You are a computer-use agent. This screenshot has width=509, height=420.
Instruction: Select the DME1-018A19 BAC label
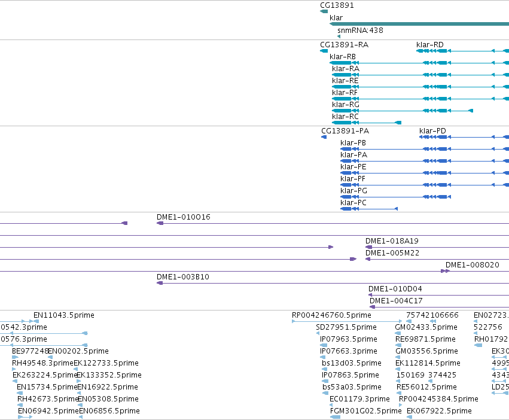click(392, 241)
